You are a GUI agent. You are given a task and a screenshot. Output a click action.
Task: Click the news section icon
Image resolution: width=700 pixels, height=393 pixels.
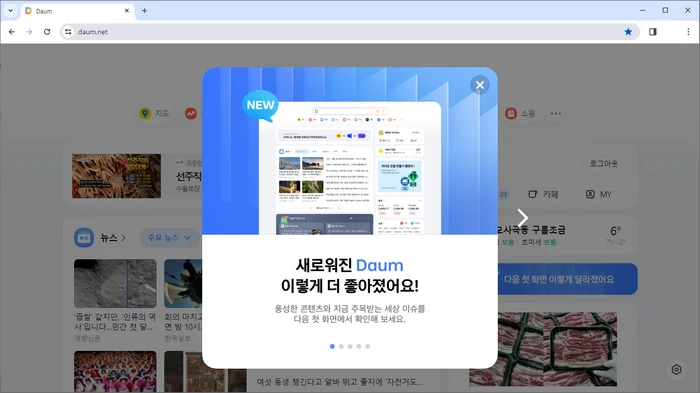[x=84, y=238]
